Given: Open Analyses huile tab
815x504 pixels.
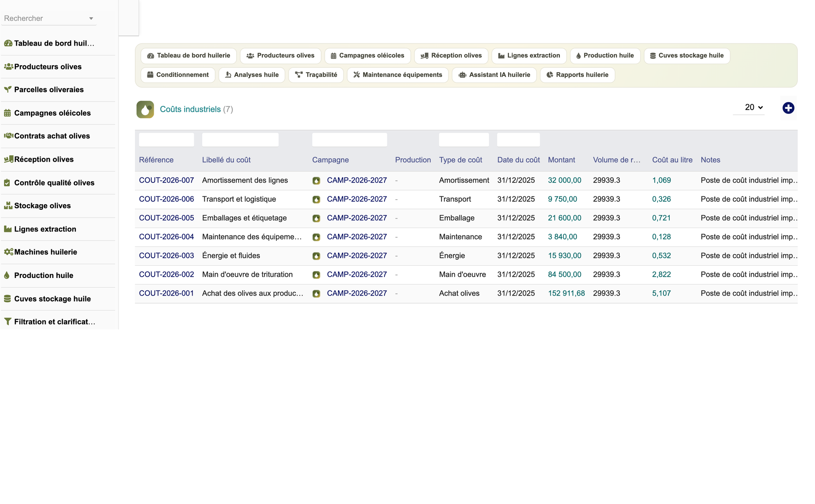Looking at the screenshot, I should (x=252, y=75).
